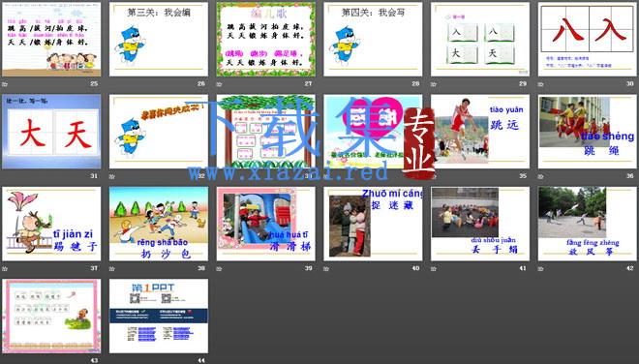Select the 踢毽子 slide thumbnail 37
Image resolution: width=639 pixels, height=364 pixels.
coord(51,224)
